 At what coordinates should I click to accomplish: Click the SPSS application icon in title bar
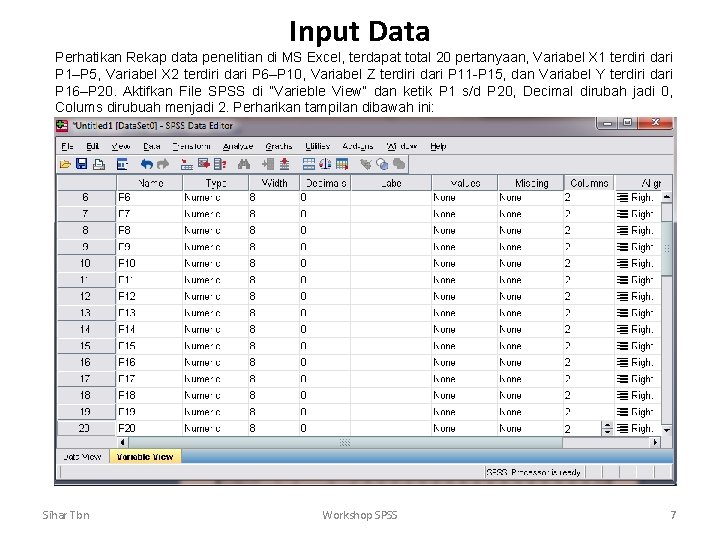coord(62,125)
